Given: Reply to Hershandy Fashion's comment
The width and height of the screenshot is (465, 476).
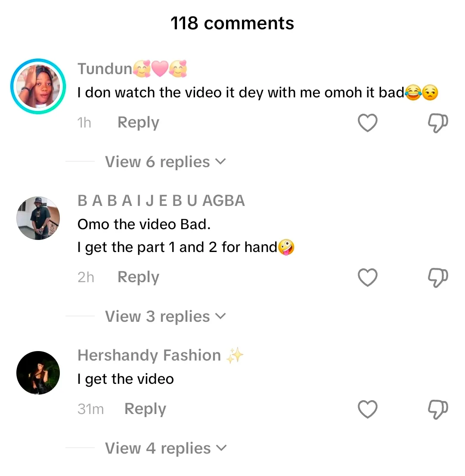Looking at the screenshot, I should (145, 409).
